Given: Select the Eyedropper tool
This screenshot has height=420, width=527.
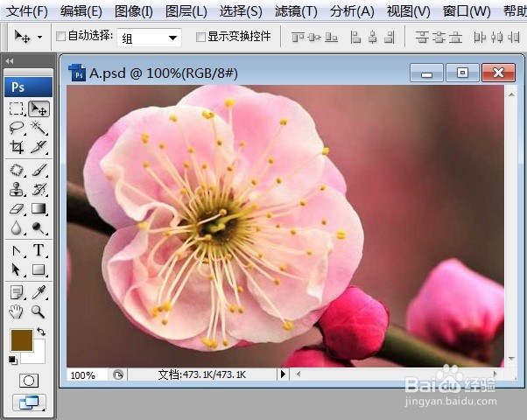Looking at the screenshot, I should pos(39,292).
